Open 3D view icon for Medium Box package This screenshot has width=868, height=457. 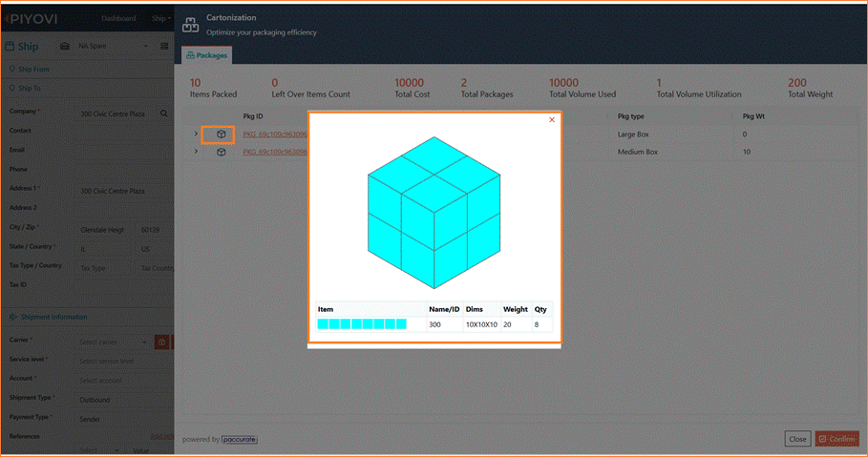click(x=221, y=152)
